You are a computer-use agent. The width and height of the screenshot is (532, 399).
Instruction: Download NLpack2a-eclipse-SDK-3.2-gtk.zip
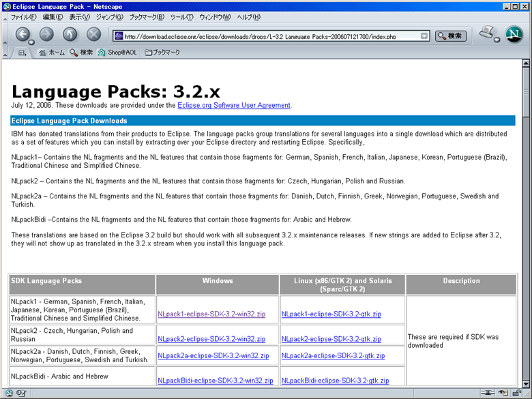(x=333, y=355)
